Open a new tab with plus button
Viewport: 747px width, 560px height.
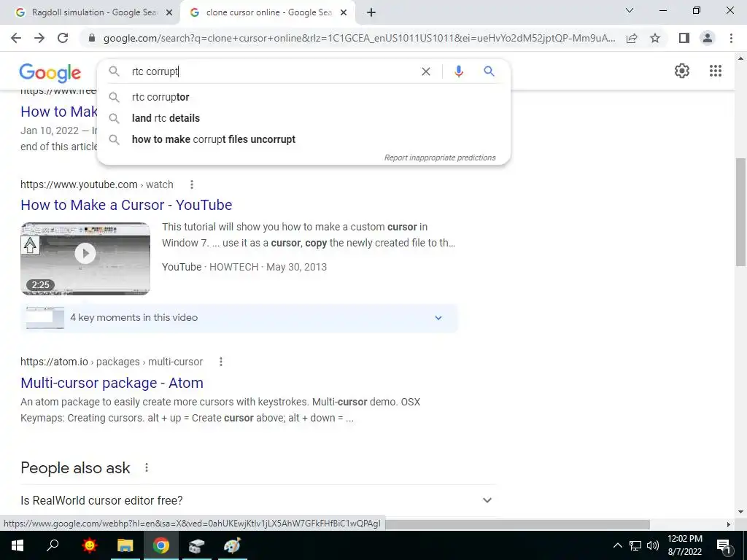click(371, 12)
